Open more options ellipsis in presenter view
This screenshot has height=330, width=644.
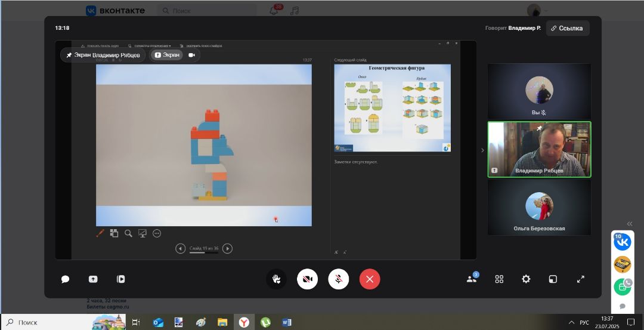tap(157, 233)
